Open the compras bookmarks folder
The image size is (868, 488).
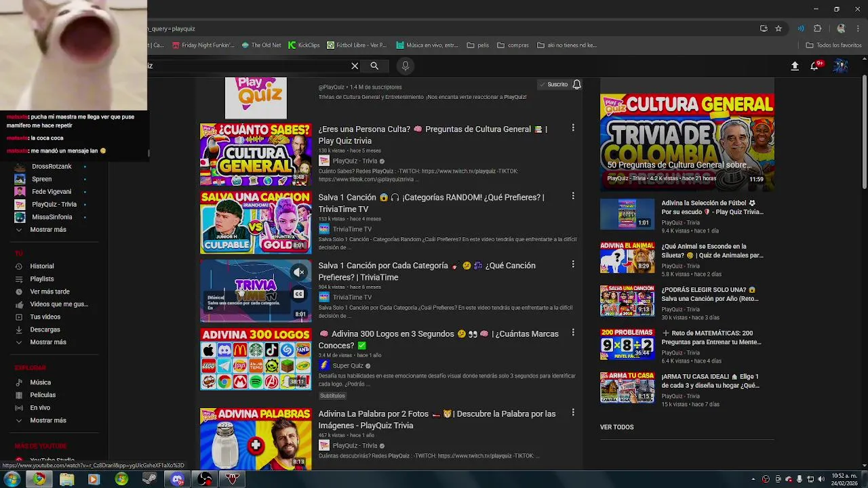(513, 45)
